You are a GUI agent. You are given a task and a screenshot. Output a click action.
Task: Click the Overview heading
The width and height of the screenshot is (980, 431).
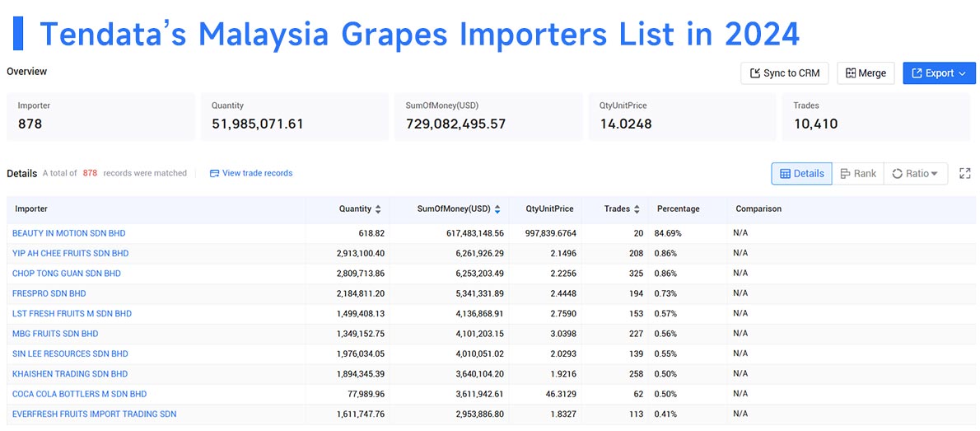point(27,72)
